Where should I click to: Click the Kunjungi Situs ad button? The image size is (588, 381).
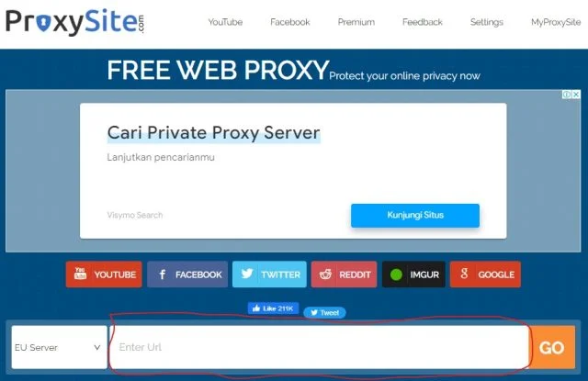coord(415,216)
